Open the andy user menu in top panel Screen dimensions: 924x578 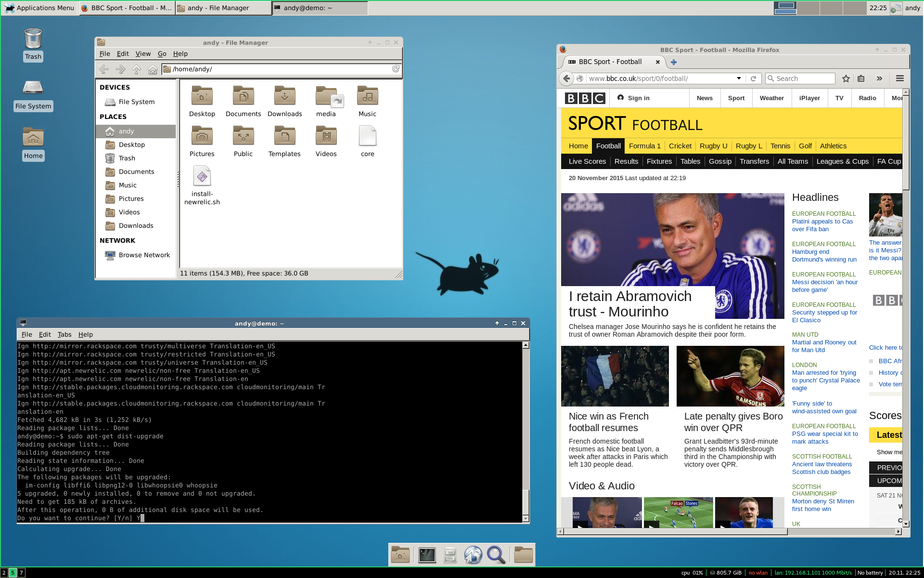(x=912, y=8)
